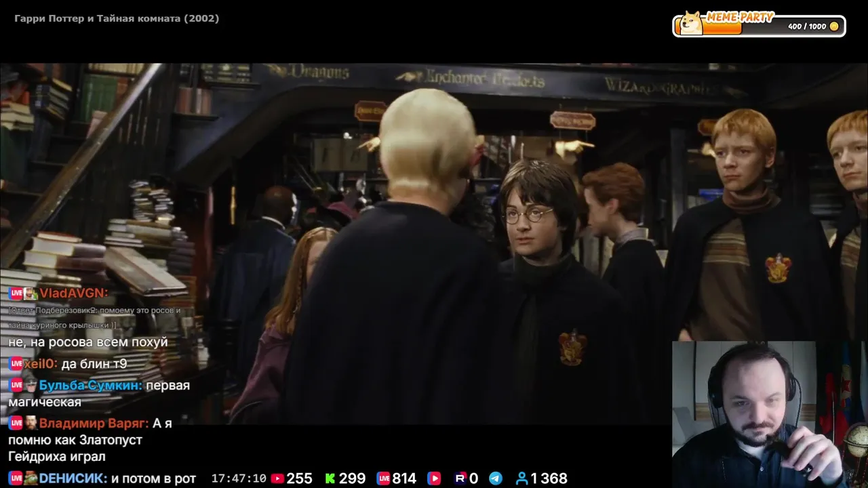Click the red-blue play icon in status bar

[x=433, y=479]
